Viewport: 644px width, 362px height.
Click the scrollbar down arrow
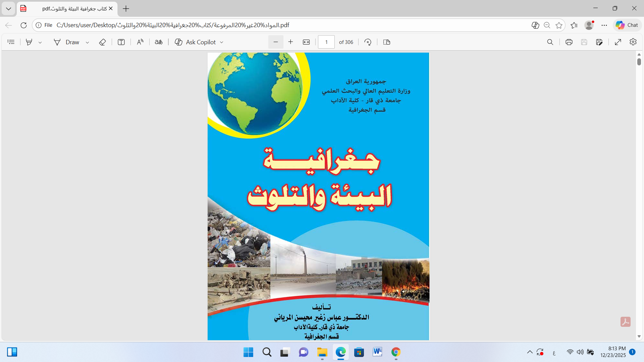coord(639,336)
